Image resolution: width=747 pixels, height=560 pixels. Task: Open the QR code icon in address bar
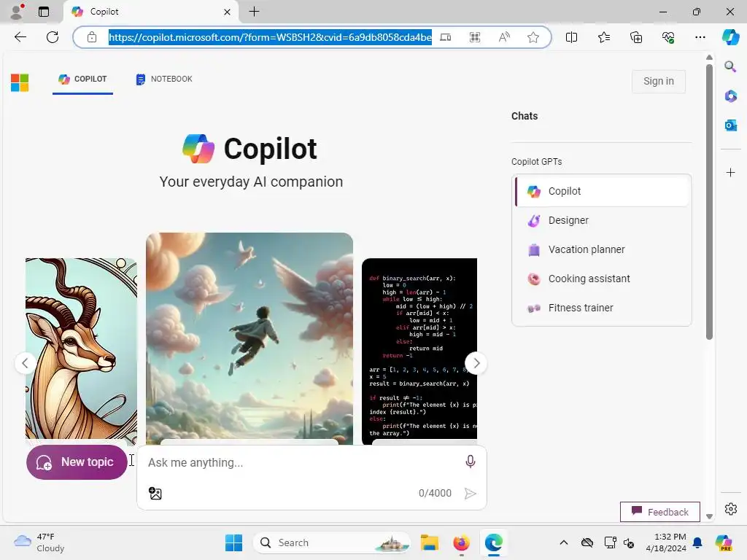(x=474, y=37)
